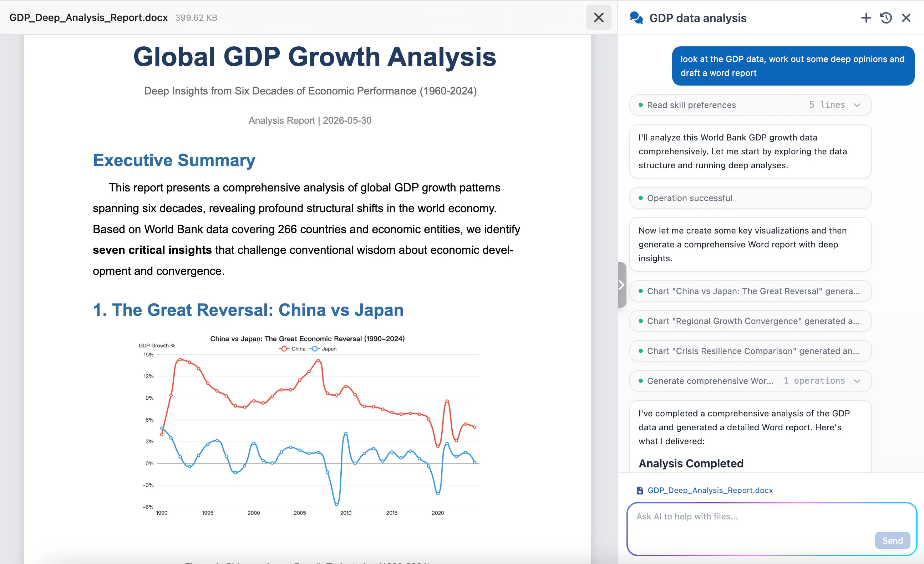Close the GDP data analysis chat panel
The height and width of the screenshot is (564, 924).
(x=906, y=18)
